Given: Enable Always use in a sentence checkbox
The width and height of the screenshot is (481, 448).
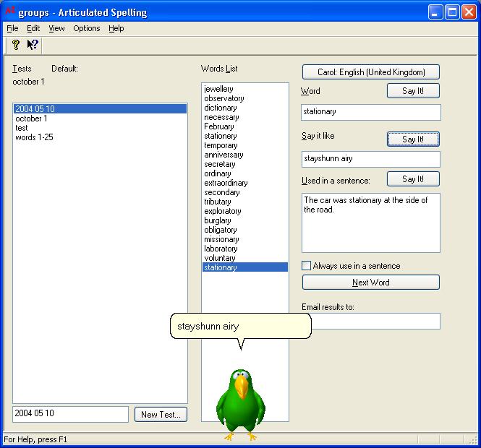Looking at the screenshot, I should [x=307, y=266].
